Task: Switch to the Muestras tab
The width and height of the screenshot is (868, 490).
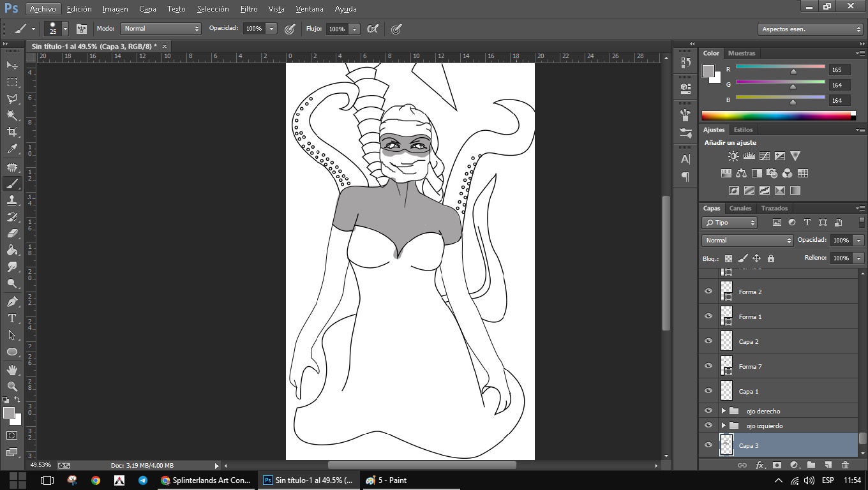Action: click(742, 53)
